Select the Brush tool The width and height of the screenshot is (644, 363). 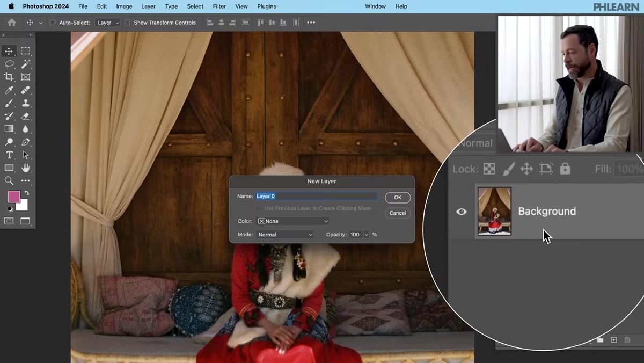[9, 103]
